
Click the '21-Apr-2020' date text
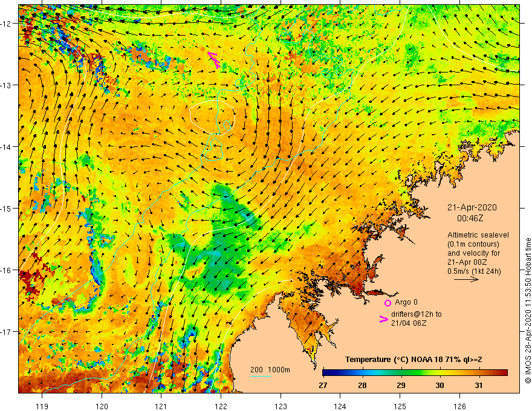click(472, 207)
